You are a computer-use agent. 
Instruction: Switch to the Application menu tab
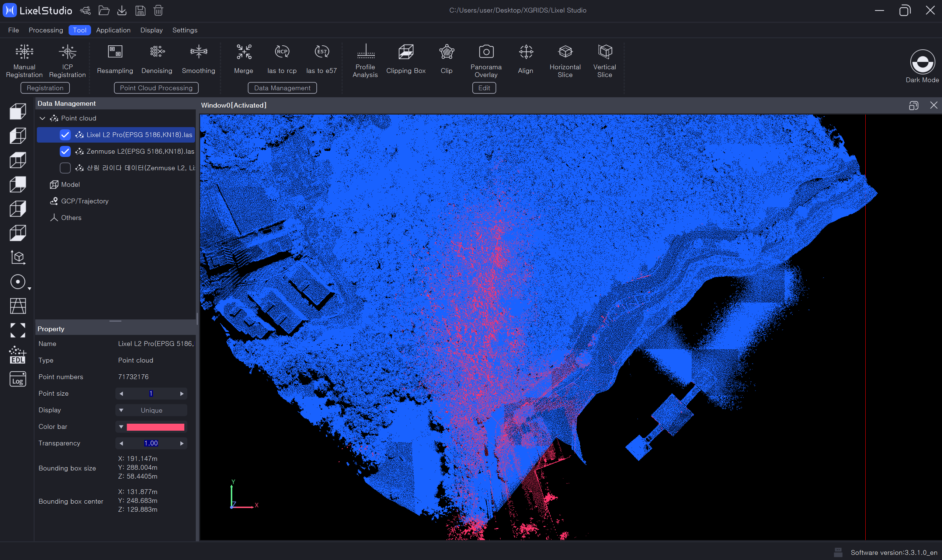coord(113,30)
